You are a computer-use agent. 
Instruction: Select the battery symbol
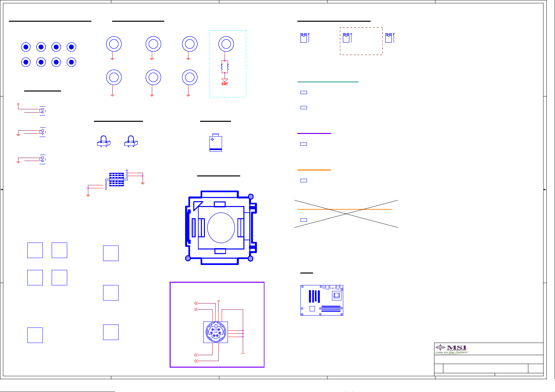(216, 142)
